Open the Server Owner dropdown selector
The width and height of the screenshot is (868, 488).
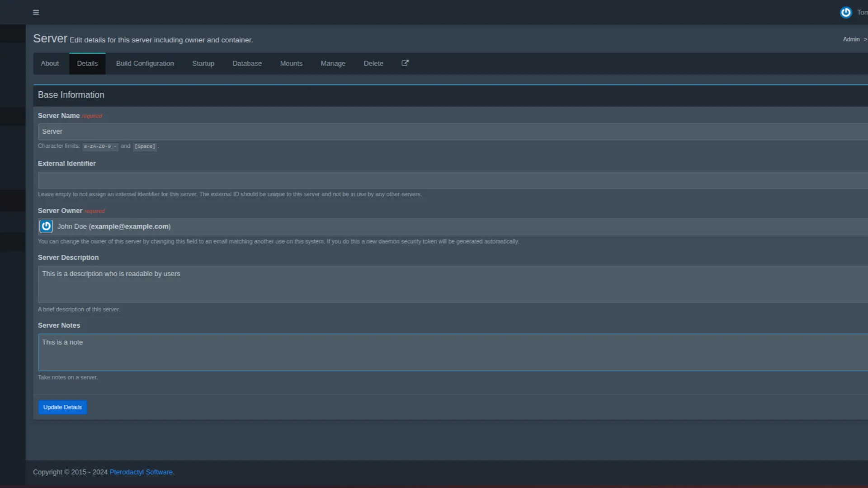point(452,227)
